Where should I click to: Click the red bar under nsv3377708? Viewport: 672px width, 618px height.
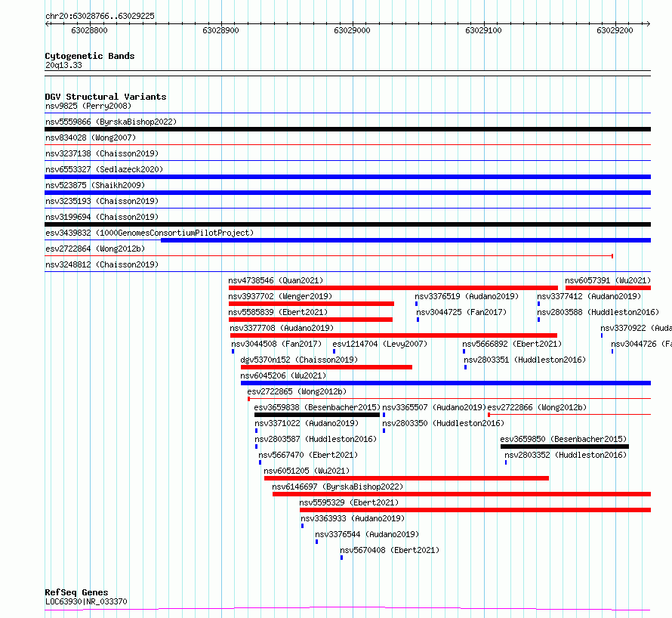point(394,335)
